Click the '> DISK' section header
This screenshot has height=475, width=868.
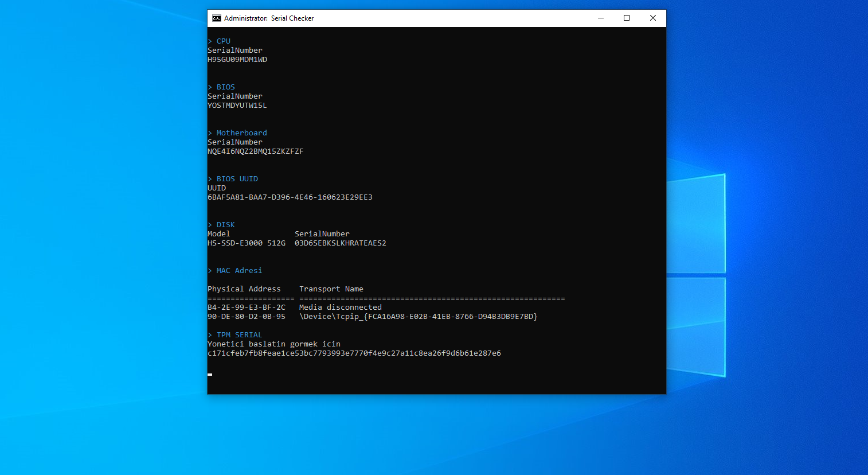pyautogui.click(x=222, y=225)
